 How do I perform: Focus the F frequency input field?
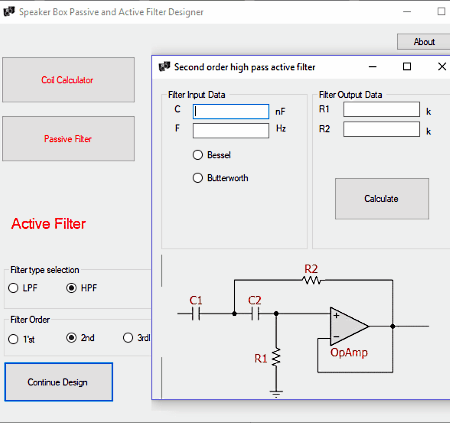pyautogui.click(x=231, y=130)
